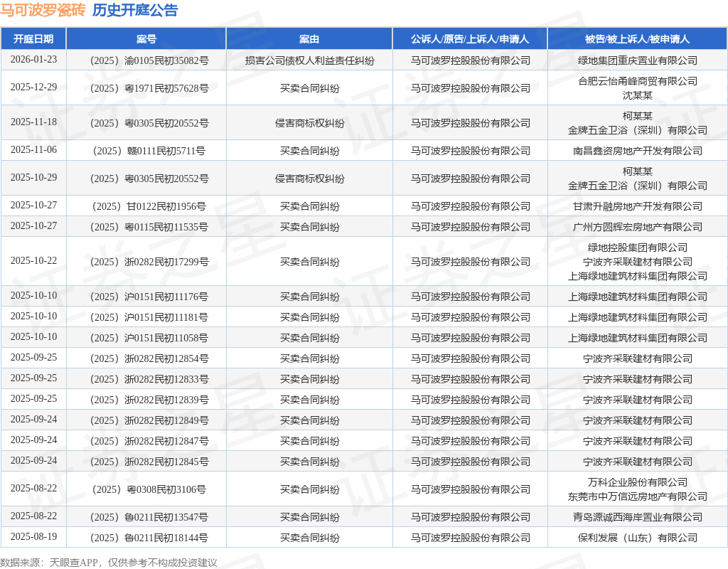This screenshot has height=569, width=728.
Task: Click defendant 东莞市中万信远房地产有限公司
Action: (638, 496)
